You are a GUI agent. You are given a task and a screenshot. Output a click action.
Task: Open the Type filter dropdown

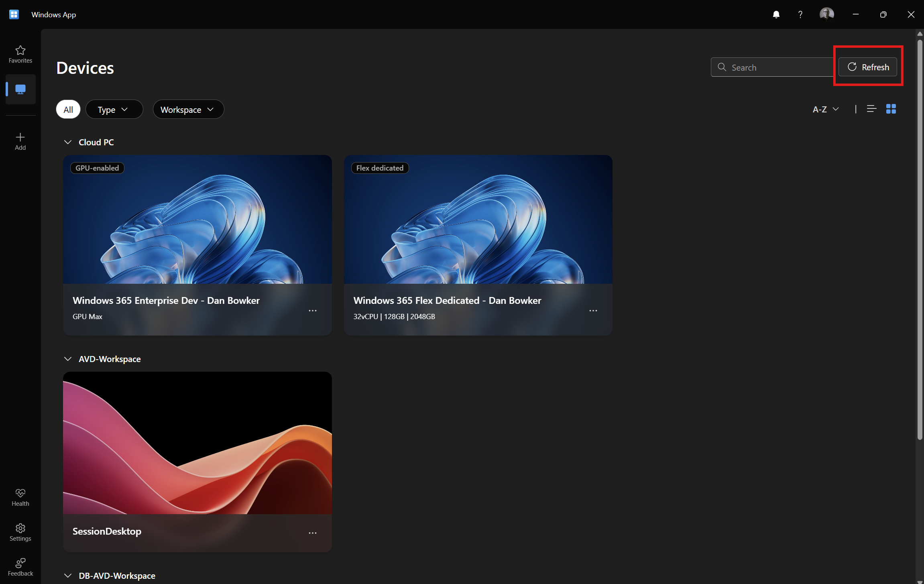coord(114,109)
